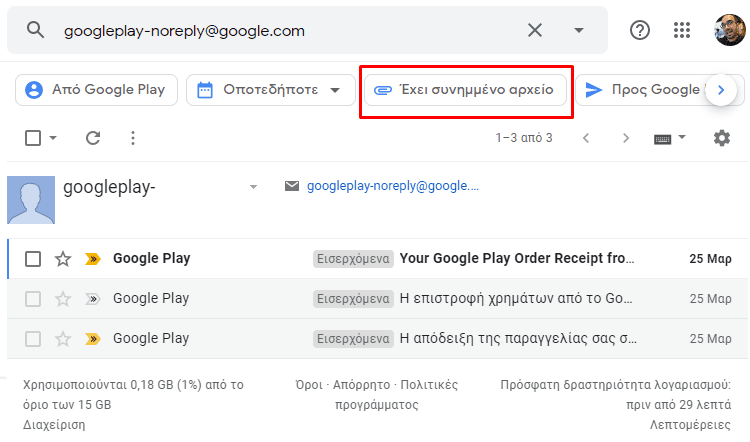
Task: Open the Help question mark icon
Action: [640, 30]
